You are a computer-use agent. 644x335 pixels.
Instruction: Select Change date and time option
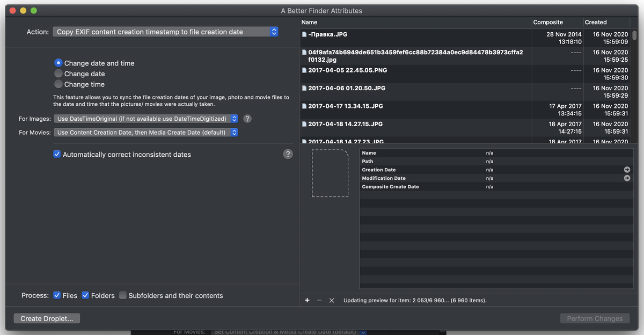click(58, 63)
